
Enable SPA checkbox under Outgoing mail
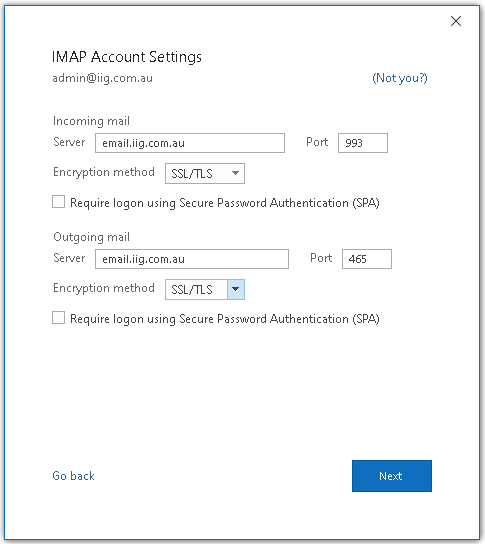[58, 317]
